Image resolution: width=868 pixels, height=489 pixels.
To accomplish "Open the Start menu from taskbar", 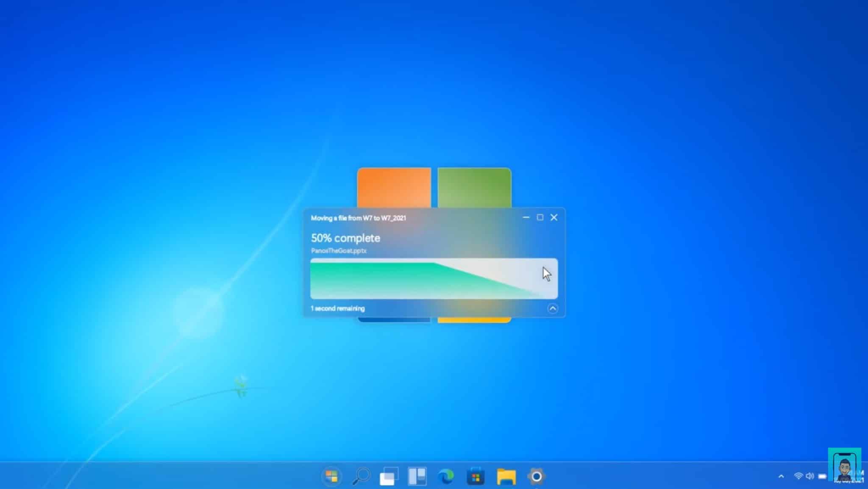I will (332, 476).
